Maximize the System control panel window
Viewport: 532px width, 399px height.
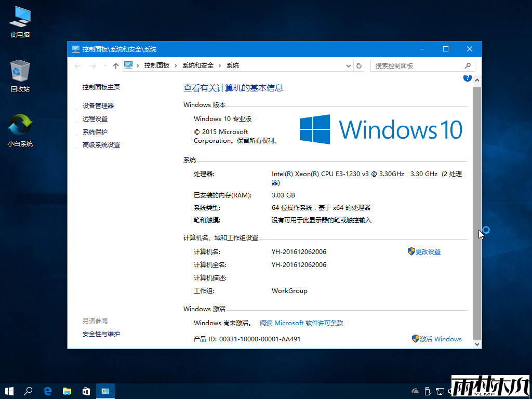(446, 49)
